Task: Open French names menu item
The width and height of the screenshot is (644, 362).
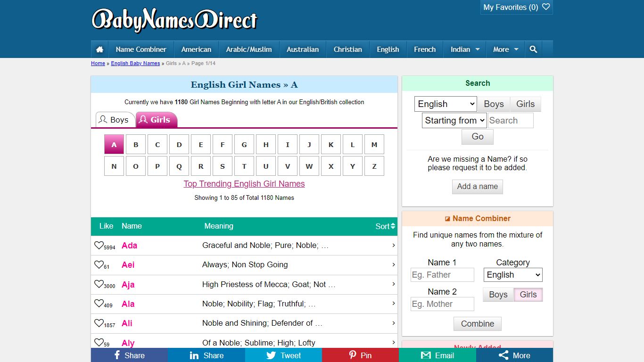Action: tap(425, 49)
